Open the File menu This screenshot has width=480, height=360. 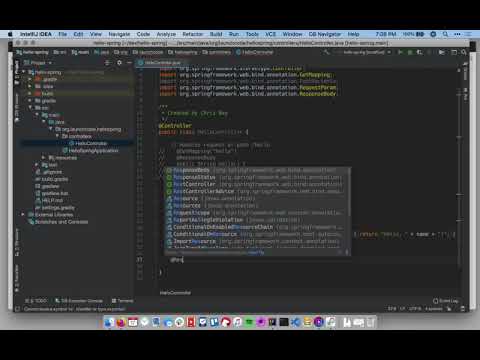pos(62,34)
